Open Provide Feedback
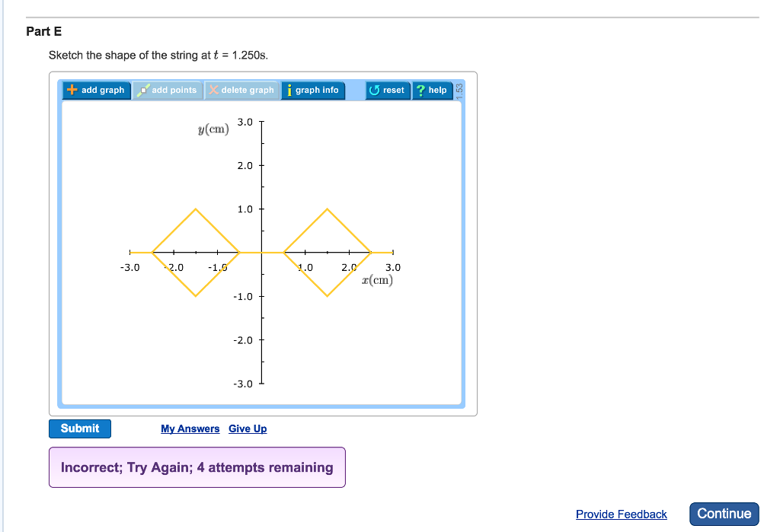The image size is (780, 532). [621, 514]
